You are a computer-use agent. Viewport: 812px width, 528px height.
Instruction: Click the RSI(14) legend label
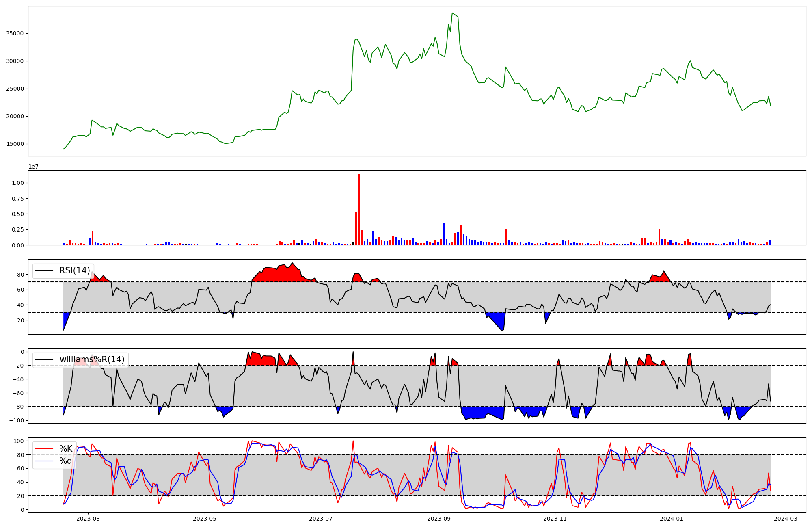click(x=74, y=270)
